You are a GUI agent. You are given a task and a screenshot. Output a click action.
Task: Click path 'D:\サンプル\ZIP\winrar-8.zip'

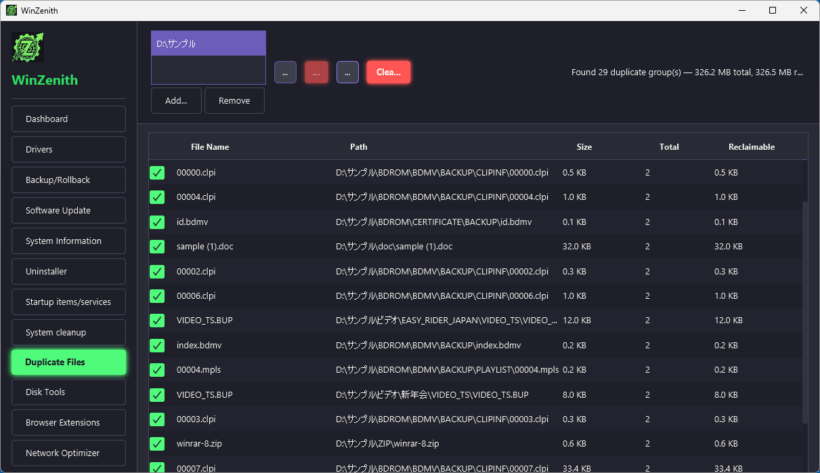click(x=387, y=443)
